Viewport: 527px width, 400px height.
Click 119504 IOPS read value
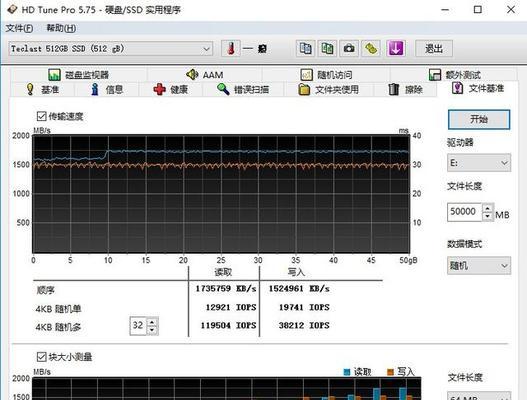click(x=228, y=325)
